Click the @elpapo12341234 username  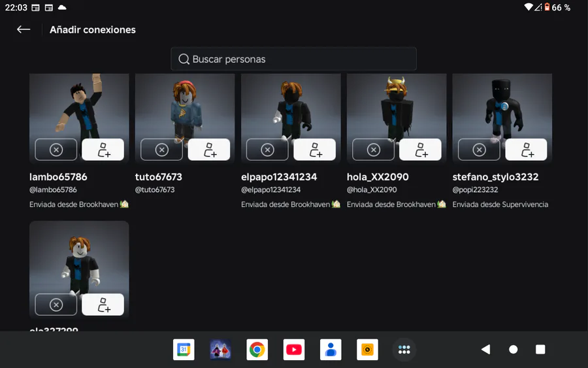point(270,190)
